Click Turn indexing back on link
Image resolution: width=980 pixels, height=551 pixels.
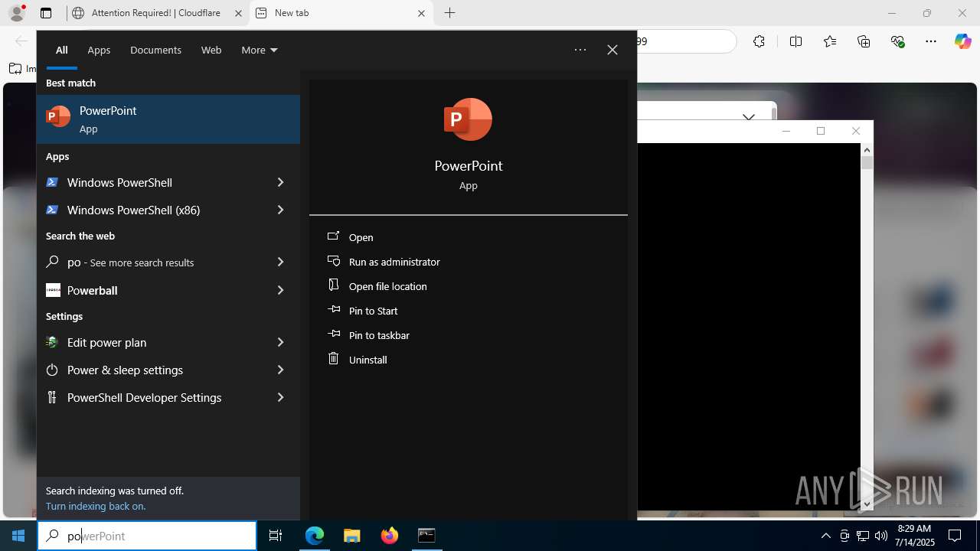pyautogui.click(x=96, y=506)
